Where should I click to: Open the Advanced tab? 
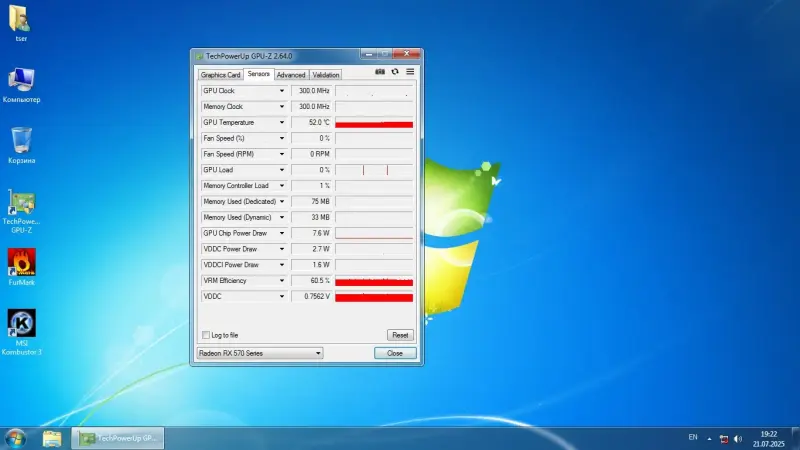[x=291, y=75]
